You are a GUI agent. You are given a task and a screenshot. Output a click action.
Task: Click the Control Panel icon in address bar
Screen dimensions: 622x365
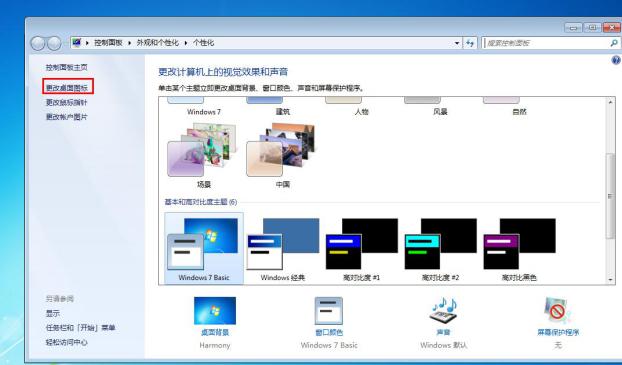(77, 42)
